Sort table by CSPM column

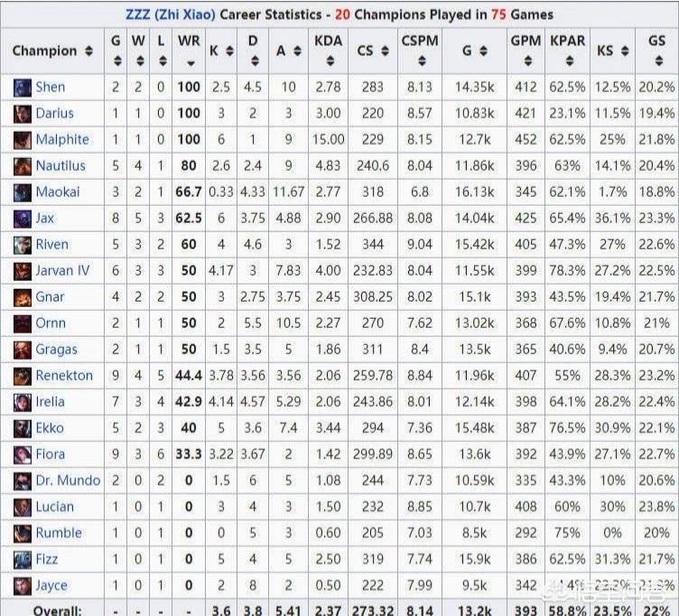[x=419, y=51]
